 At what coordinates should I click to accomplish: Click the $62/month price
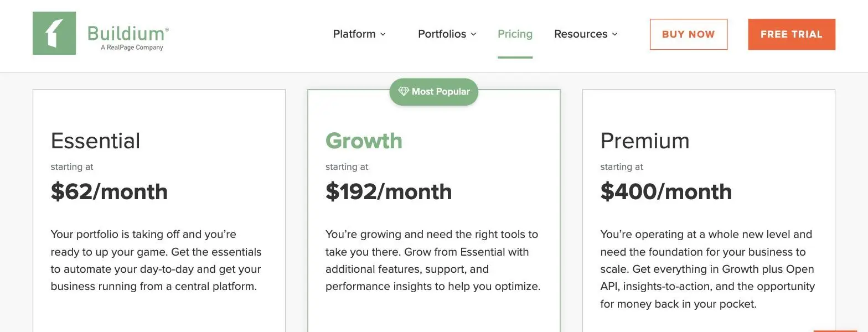(109, 191)
